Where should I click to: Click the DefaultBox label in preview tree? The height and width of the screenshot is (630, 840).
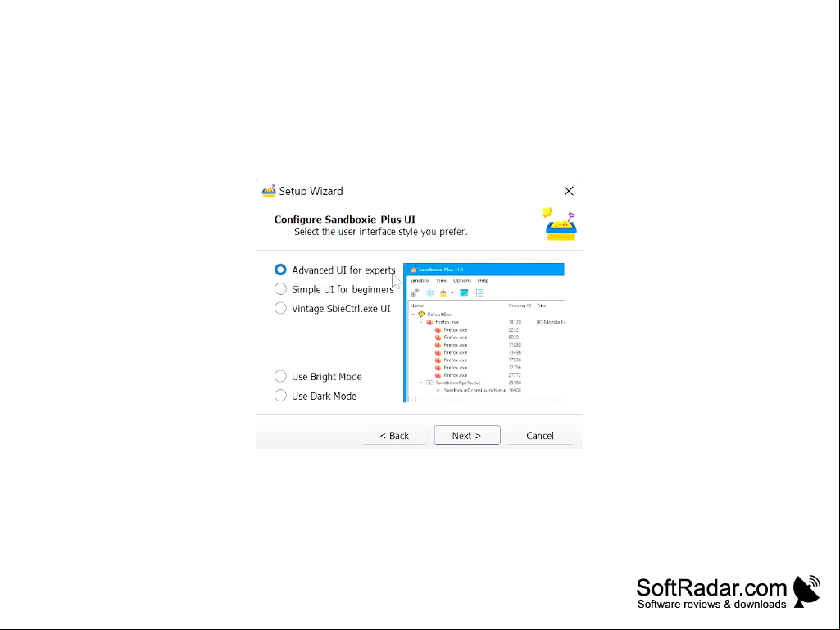tap(438, 315)
